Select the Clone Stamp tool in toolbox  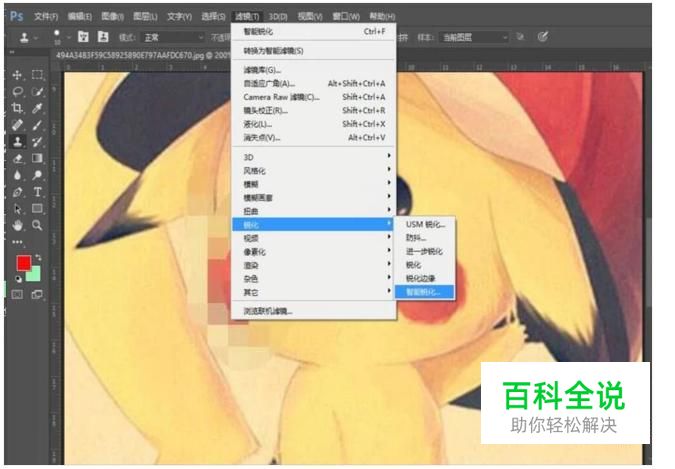(17, 142)
